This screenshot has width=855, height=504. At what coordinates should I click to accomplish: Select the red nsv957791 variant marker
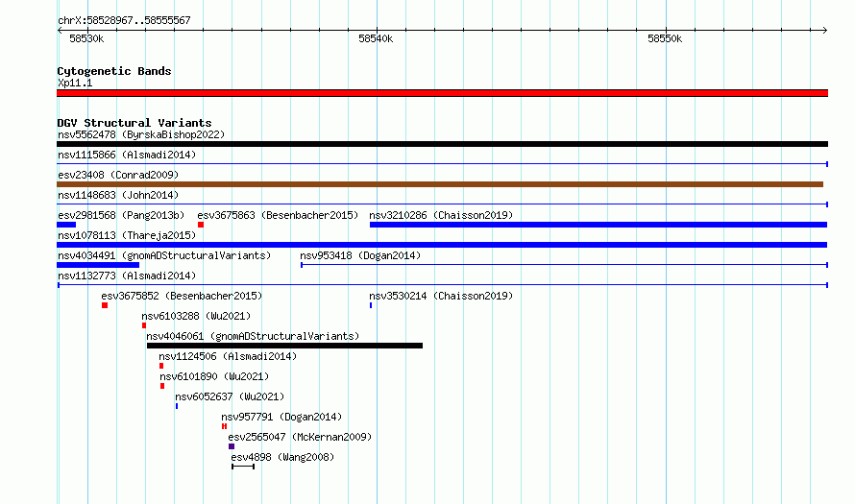pos(224,426)
